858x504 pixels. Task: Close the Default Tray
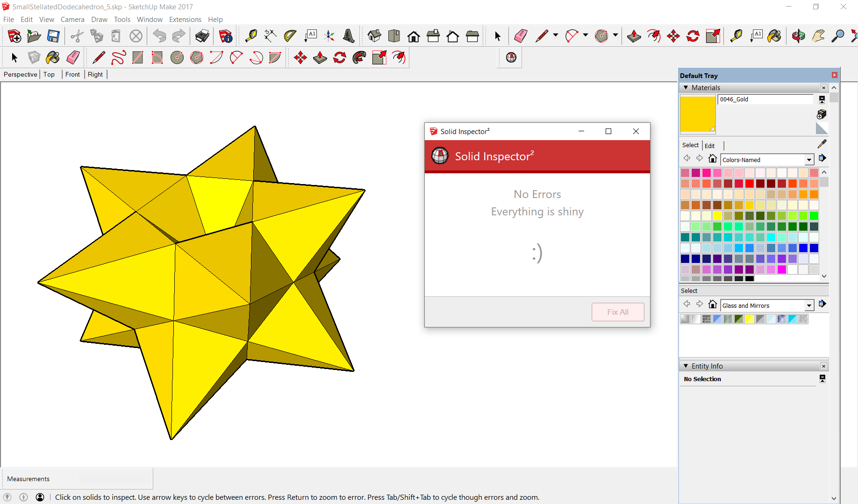pyautogui.click(x=834, y=75)
